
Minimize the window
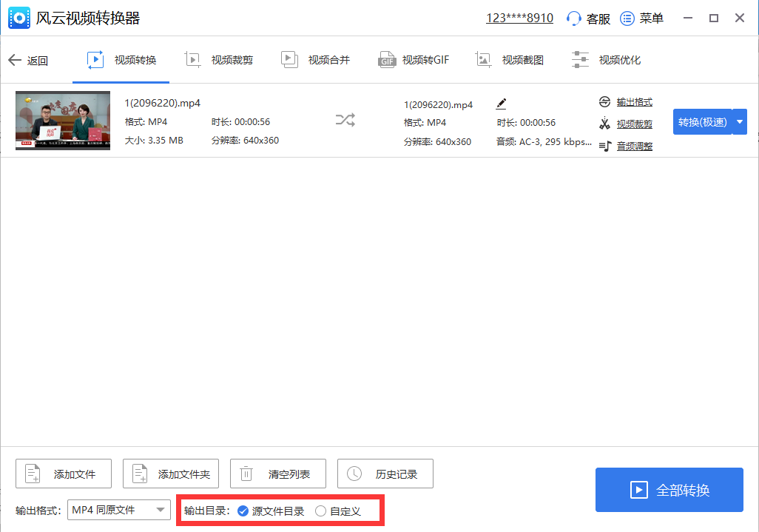coord(688,18)
